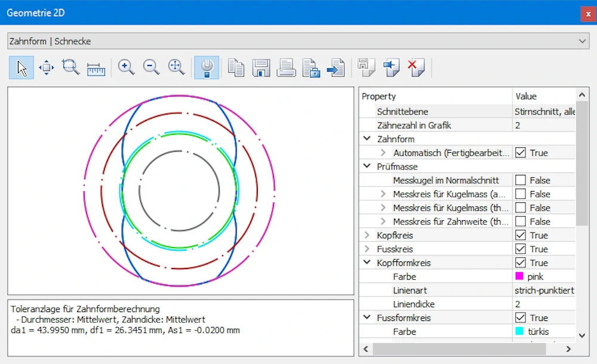The width and height of the screenshot is (597, 364).
Task: Expand the Fusskreis property group
Action: click(x=367, y=249)
